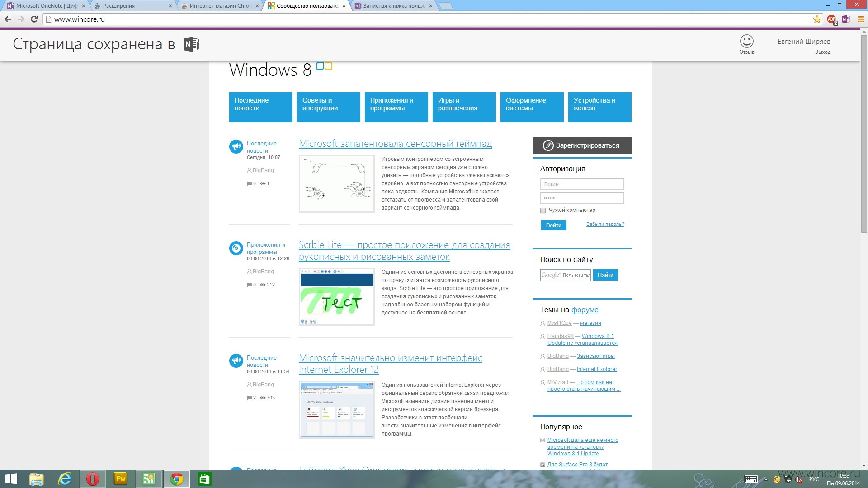Screen dimensions: 868x488
Task: Switch to Интернет-магазин Chrome tab
Action: [x=220, y=6]
